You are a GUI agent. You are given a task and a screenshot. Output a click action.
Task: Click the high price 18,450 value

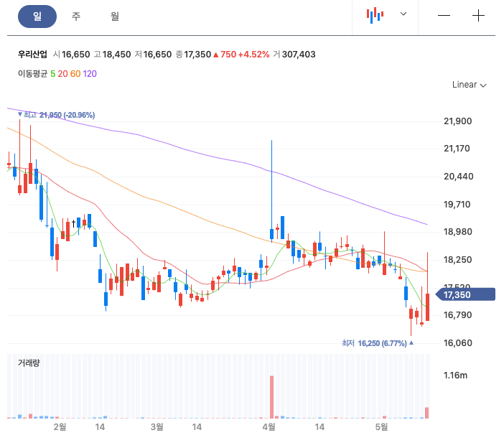117,55
